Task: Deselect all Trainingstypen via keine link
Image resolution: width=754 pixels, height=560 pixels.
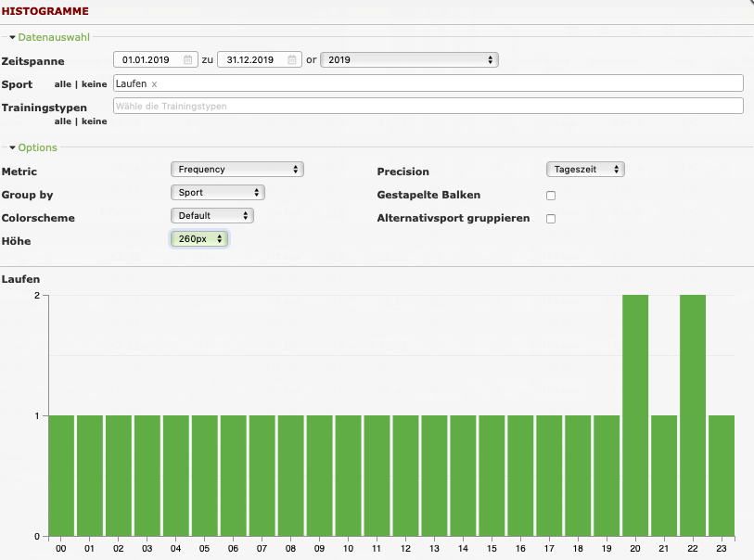Action: [95, 121]
